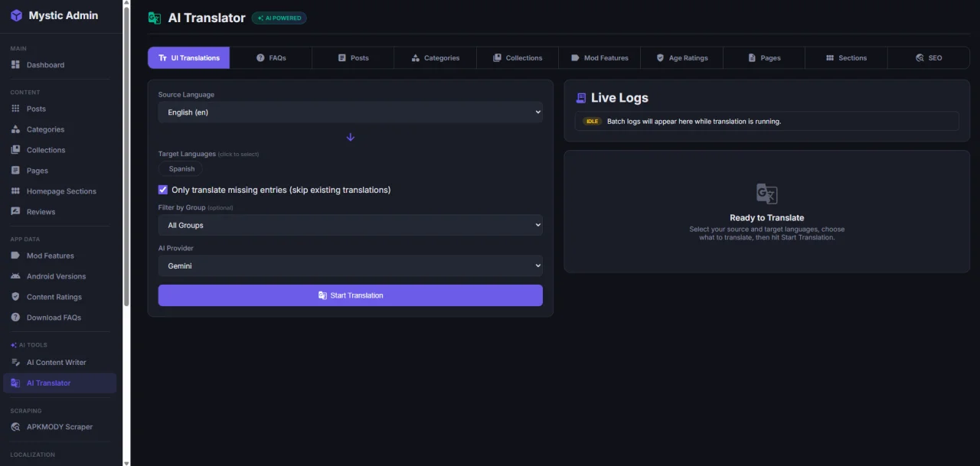Click the Categories shapes icon in sidebar
This screenshot has height=466, width=980.
[15, 129]
